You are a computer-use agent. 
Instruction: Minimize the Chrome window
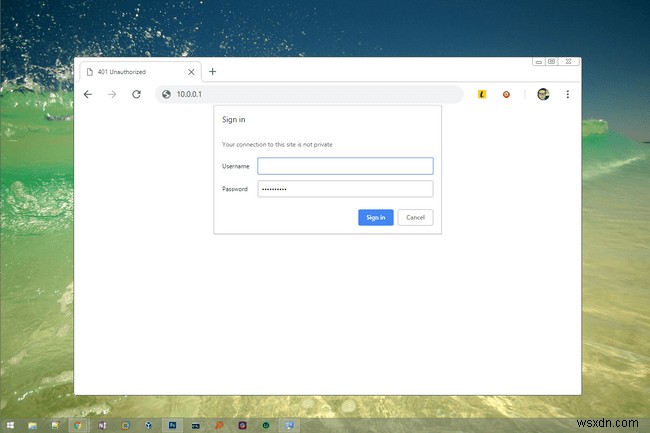(x=538, y=62)
